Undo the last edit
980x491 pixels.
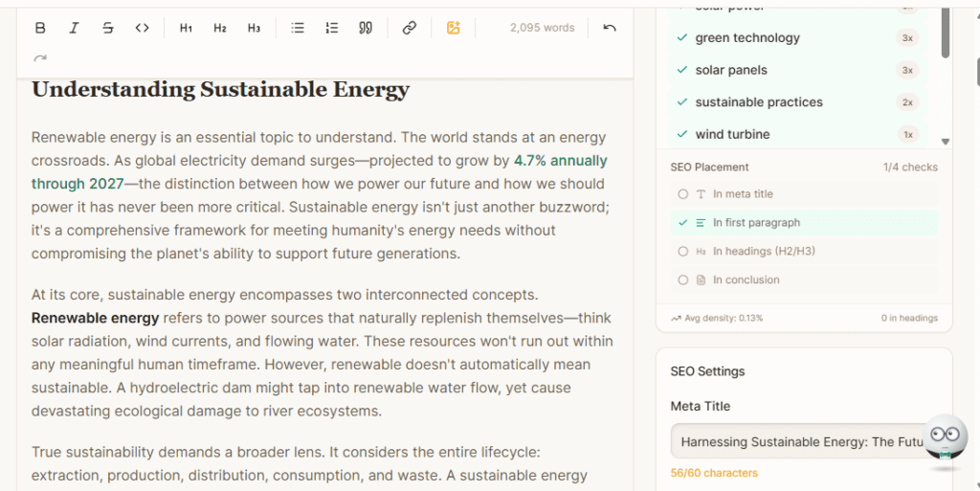pos(610,28)
